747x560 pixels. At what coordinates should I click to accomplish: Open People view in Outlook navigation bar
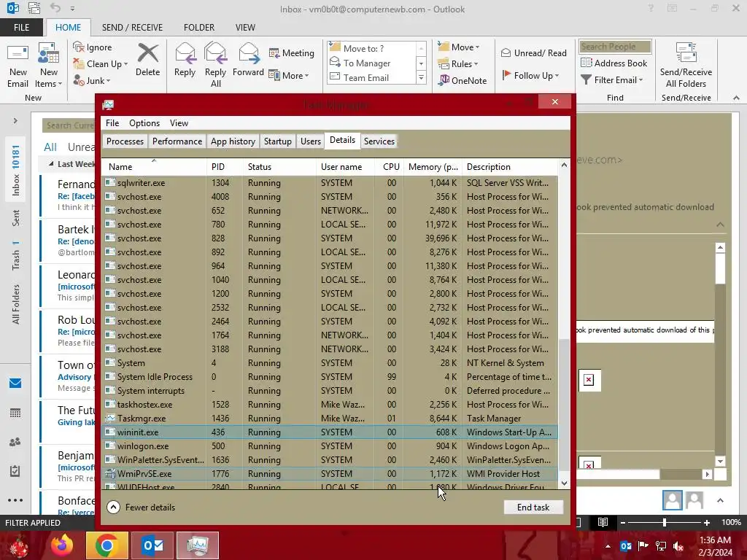click(x=15, y=442)
